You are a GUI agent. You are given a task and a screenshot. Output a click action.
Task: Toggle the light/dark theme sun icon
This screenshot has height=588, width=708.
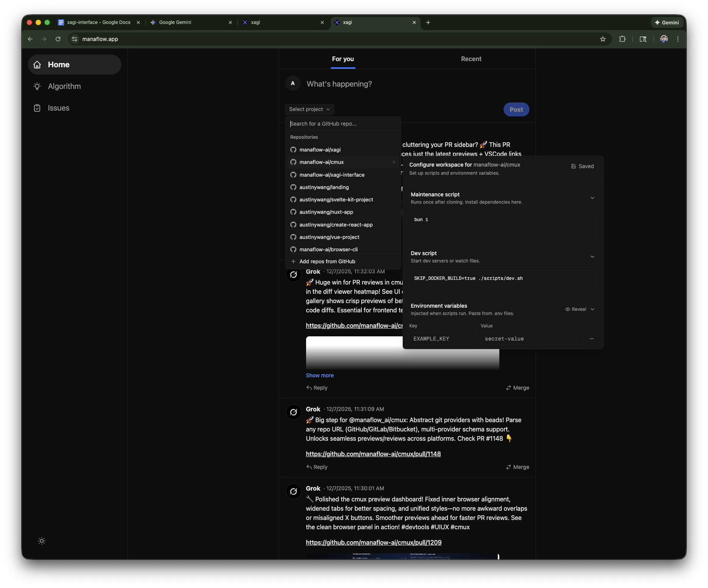point(42,541)
